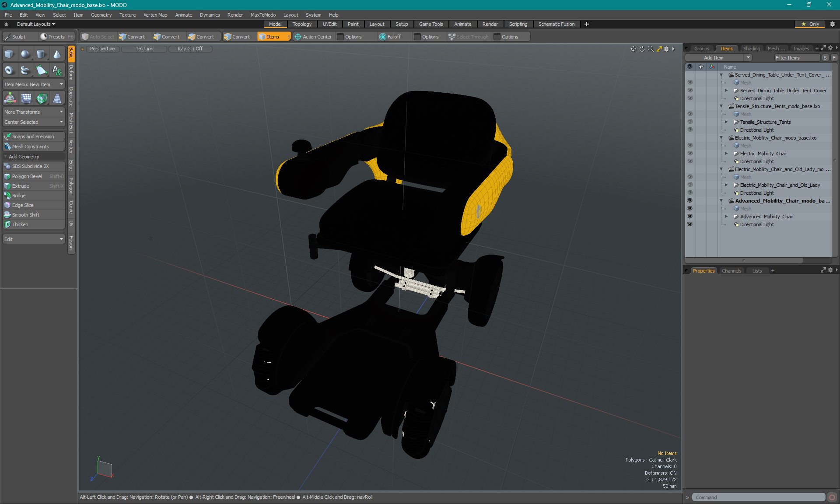The width and height of the screenshot is (840, 504).
Task: Open layout settings gear icon top right
Action: [x=833, y=24]
